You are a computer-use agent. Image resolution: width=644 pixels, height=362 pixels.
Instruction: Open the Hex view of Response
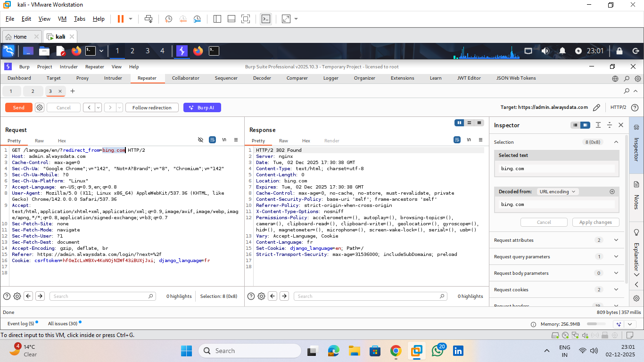click(x=306, y=141)
